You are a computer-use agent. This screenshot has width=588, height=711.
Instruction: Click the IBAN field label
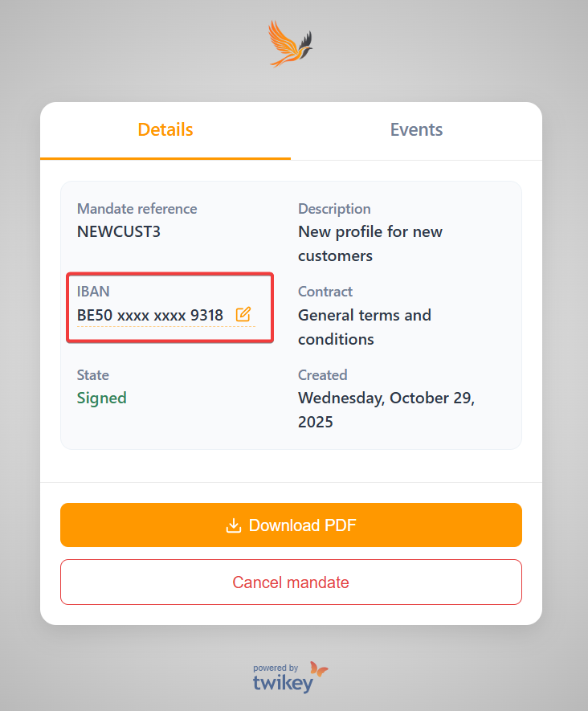[93, 292]
